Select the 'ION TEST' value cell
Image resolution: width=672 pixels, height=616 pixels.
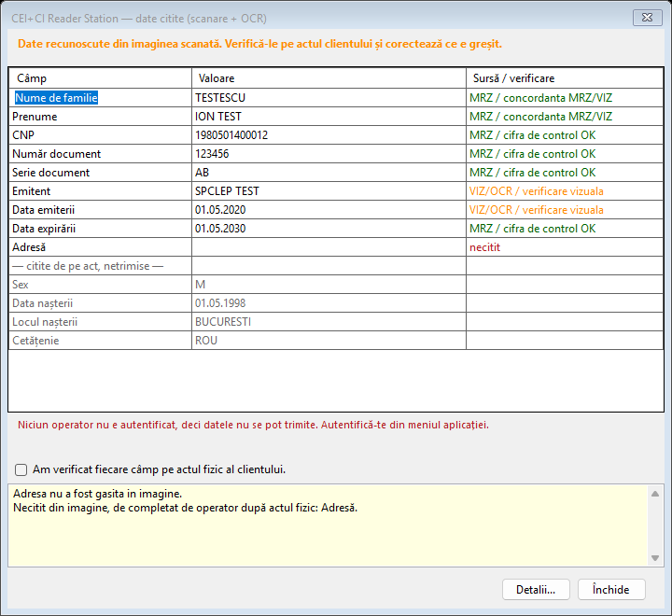(329, 117)
